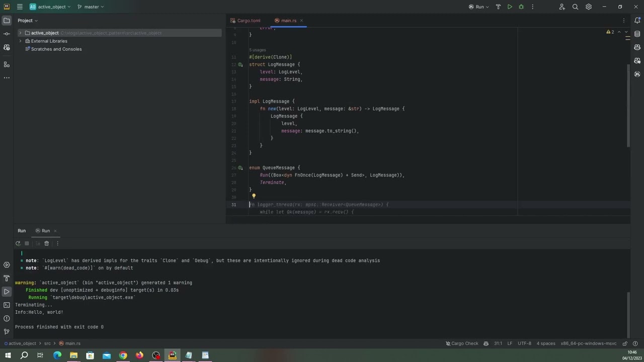Click active_object breadcrumb in navigation bar
The height and width of the screenshot is (362, 644).
(x=20, y=343)
